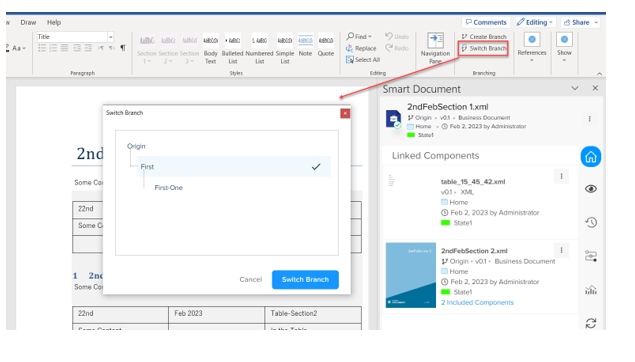Screen dimensions: 635x362
Task: Click Select All in the Editing group
Action: (x=363, y=60)
